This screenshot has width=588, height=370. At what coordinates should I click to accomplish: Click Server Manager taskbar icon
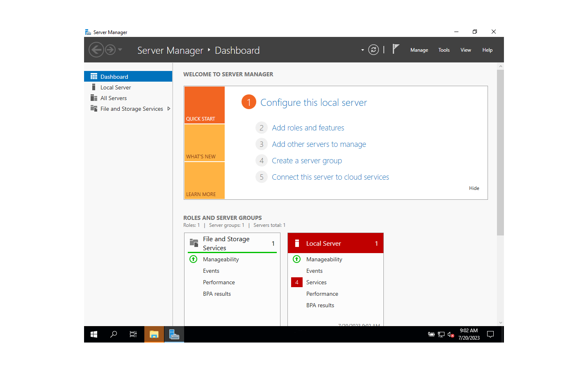[x=174, y=334]
